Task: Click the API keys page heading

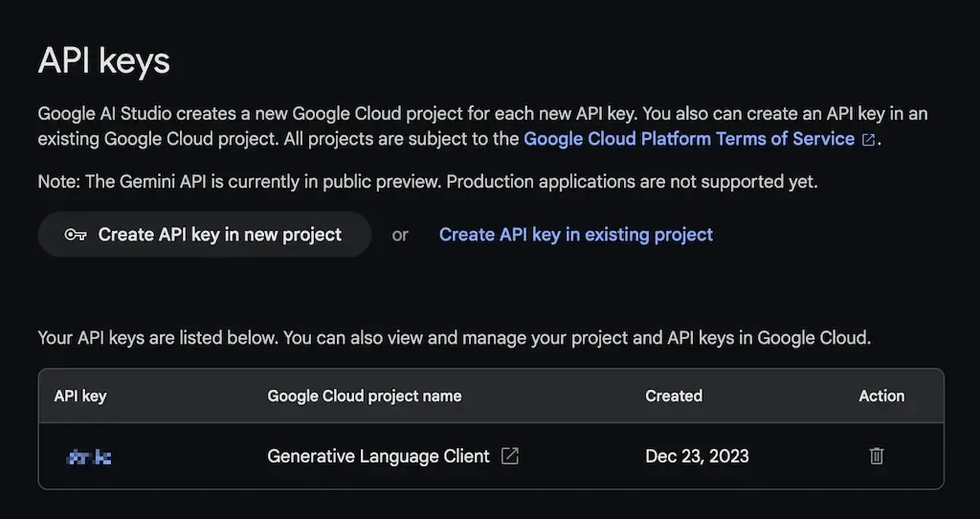Action: click(103, 61)
